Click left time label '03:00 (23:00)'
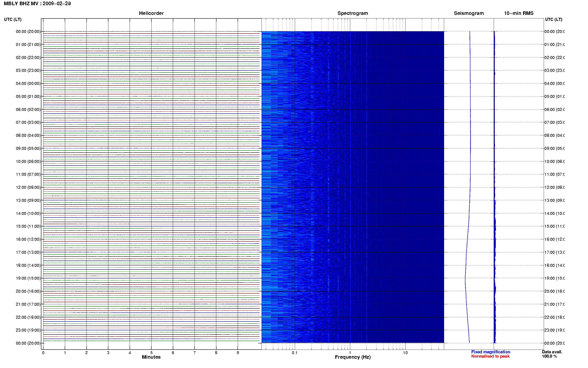This screenshot has height=368, width=588. click(x=28, y=70)
